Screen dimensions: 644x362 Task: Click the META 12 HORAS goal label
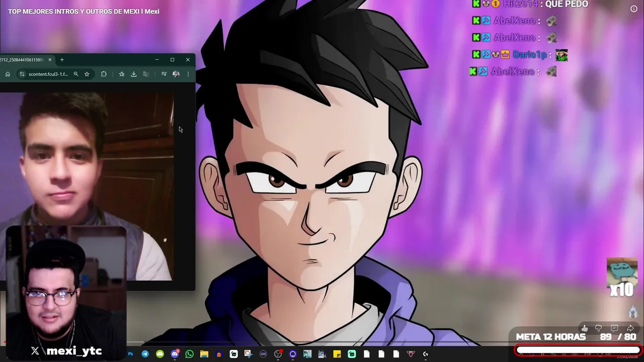click(551, 337)
